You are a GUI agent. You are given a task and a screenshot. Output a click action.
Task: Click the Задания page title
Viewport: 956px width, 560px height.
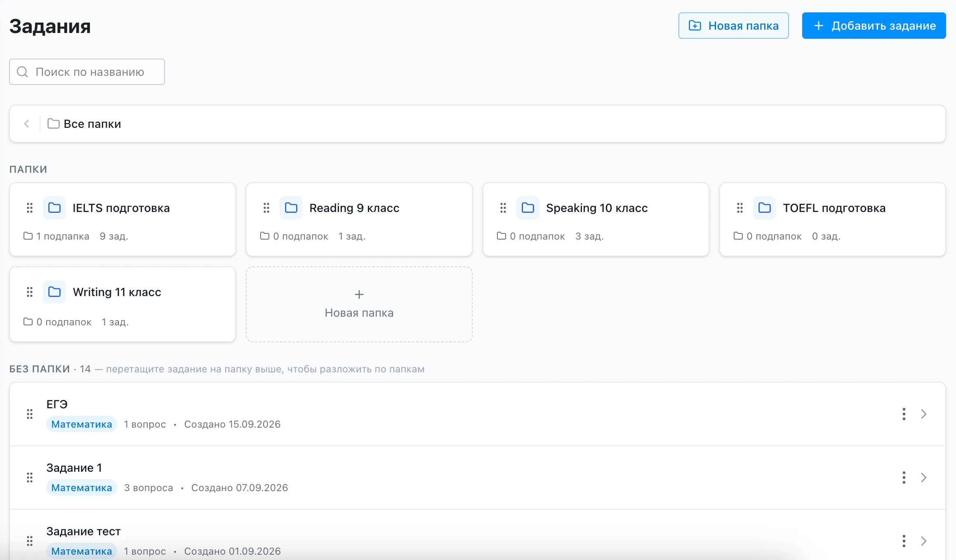[50, 26]
